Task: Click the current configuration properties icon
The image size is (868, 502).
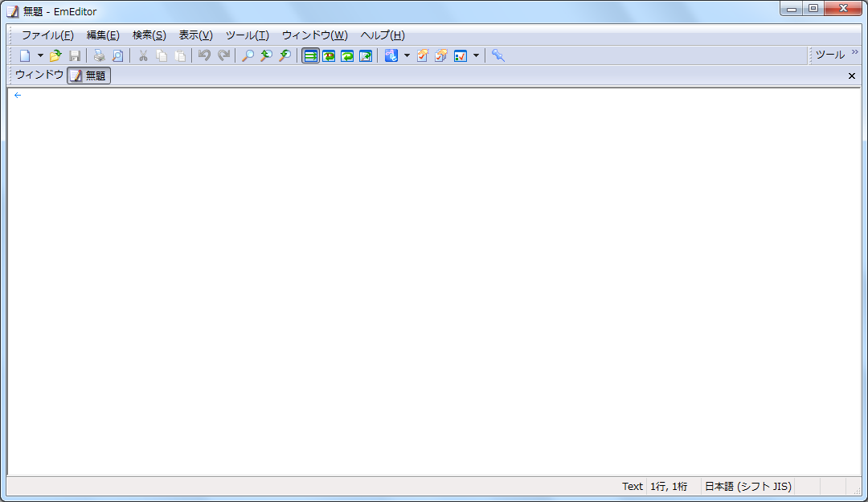Action: tap(423, 55)
